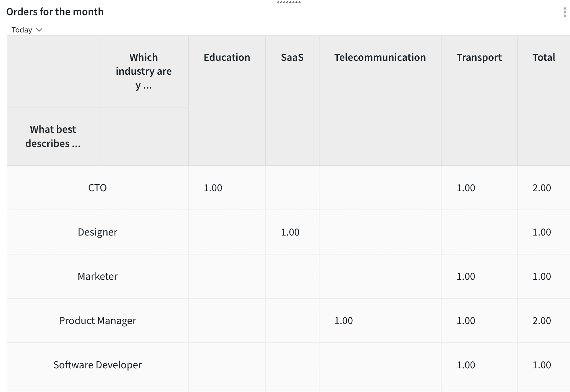
Task: Open the three-dot widget options menu
Action: (x=565, y=12)
